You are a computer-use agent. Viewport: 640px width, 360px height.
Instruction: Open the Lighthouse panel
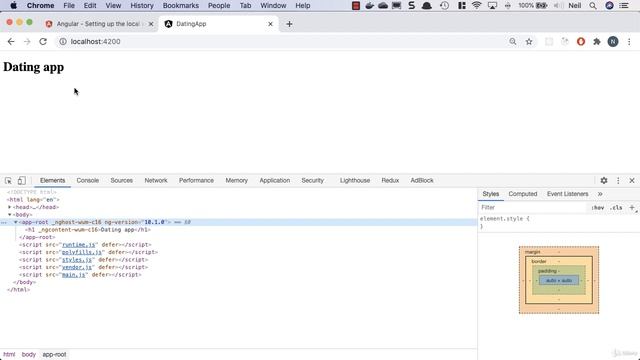[x=355, y=180]
